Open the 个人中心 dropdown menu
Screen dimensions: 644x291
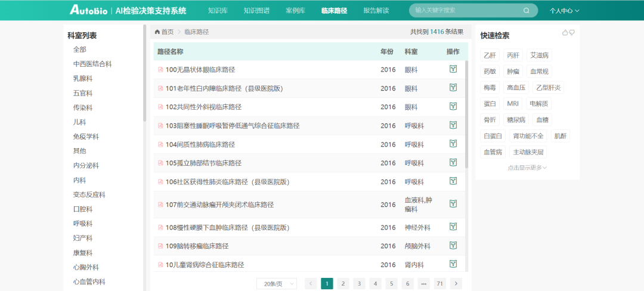563,11
